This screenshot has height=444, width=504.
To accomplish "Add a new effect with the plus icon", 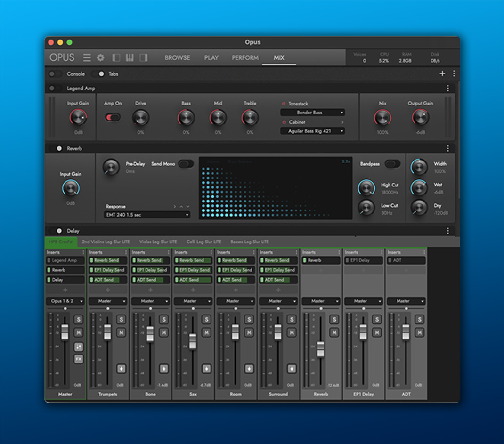I will [442, 73].
